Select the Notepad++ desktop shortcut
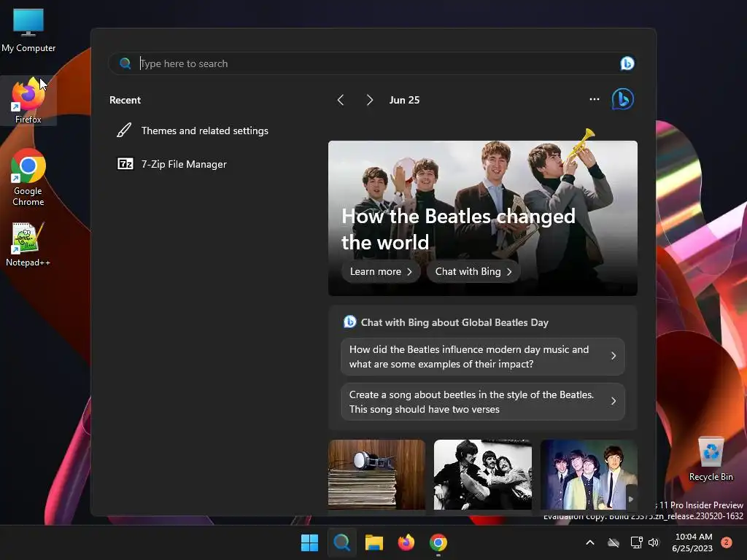Image resolution: width=747 pixels, height=560 pixels. (28, 244)
